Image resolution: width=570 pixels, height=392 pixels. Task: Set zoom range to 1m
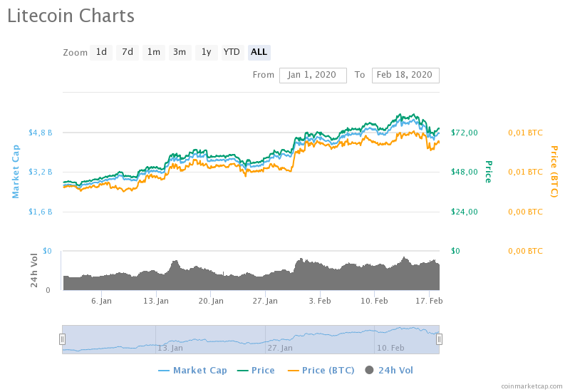coord(154,52)
